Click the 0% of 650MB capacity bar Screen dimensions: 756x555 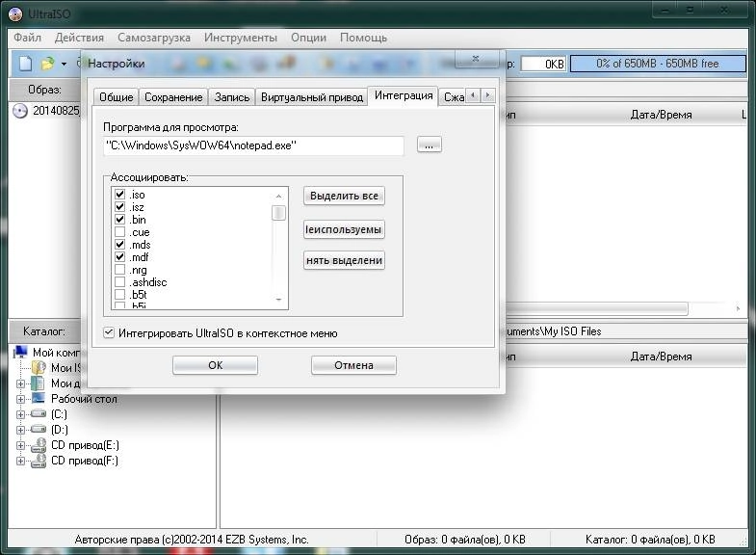658,64
